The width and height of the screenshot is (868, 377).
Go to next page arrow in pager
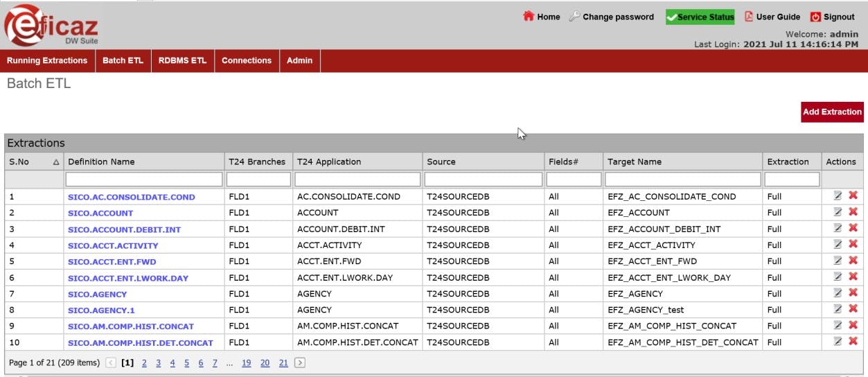(x=300, y=362)
